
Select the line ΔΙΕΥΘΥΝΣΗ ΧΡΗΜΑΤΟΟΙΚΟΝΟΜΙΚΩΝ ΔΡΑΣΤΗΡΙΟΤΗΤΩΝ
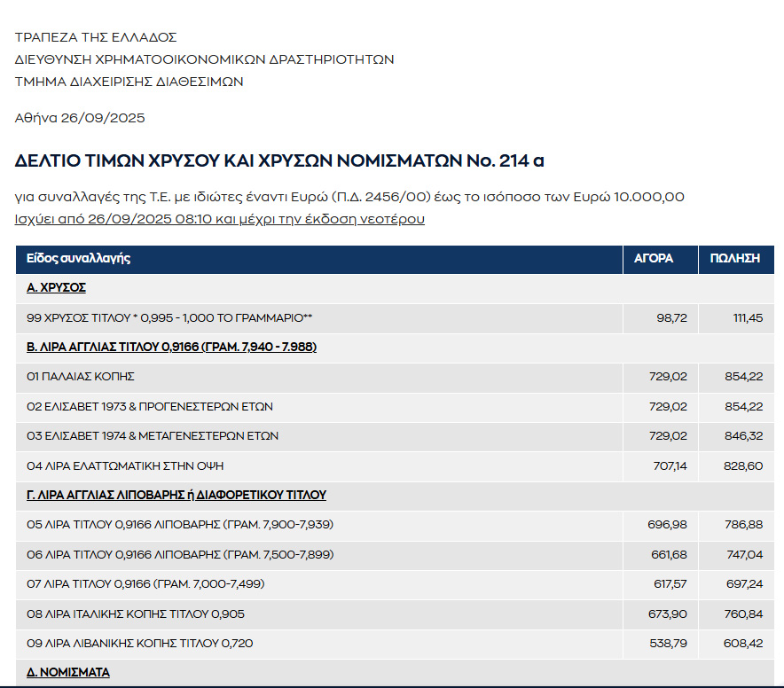pos(205,59)
